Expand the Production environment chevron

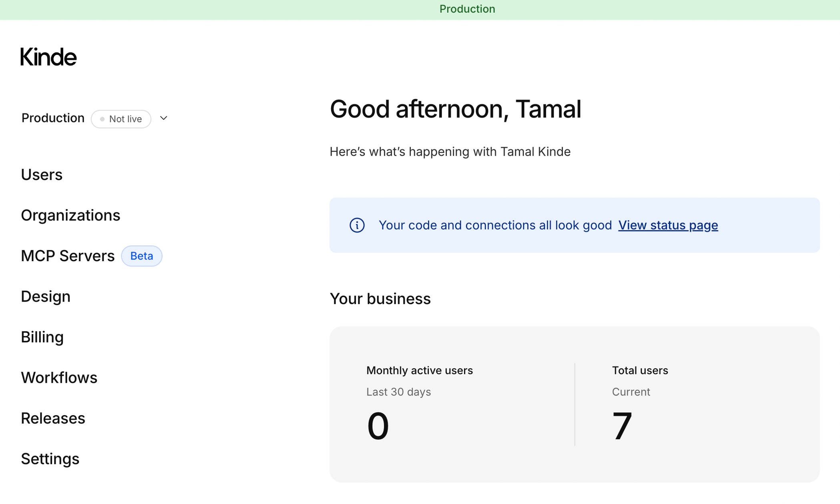tap(163, 118)
